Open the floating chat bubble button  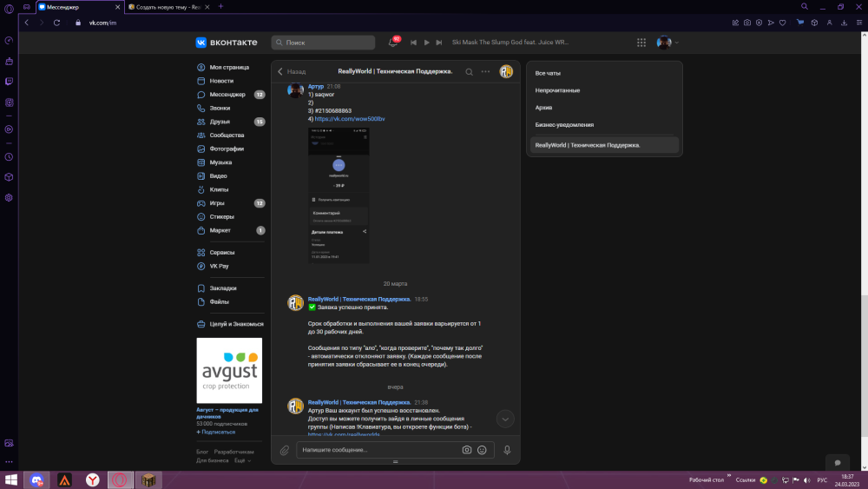pyautogui.click(x=838, y=462)
